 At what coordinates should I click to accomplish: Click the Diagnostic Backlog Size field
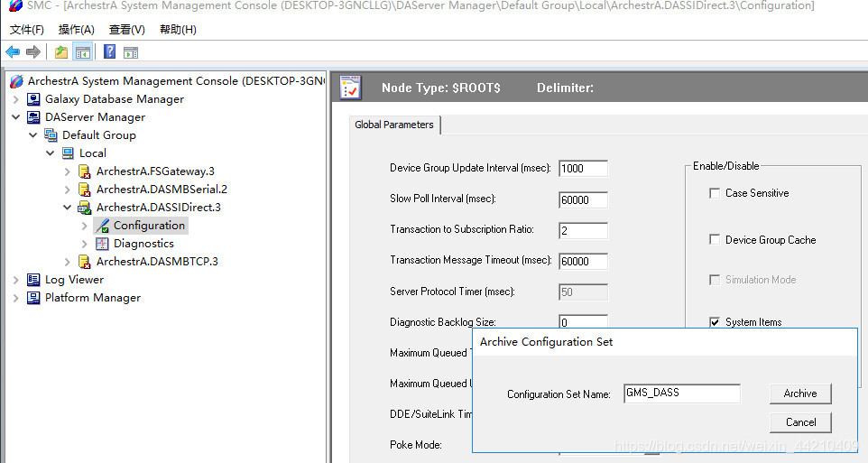(584, 322)
